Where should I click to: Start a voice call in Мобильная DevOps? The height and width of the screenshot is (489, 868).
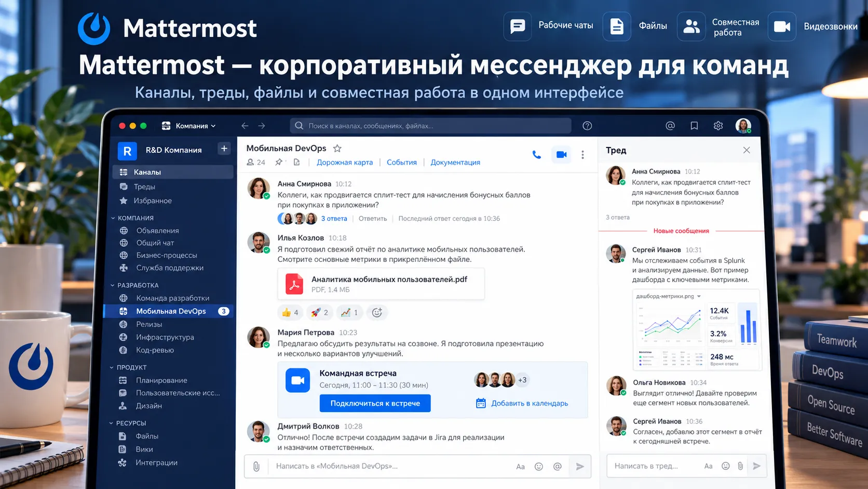pos(537,155)
